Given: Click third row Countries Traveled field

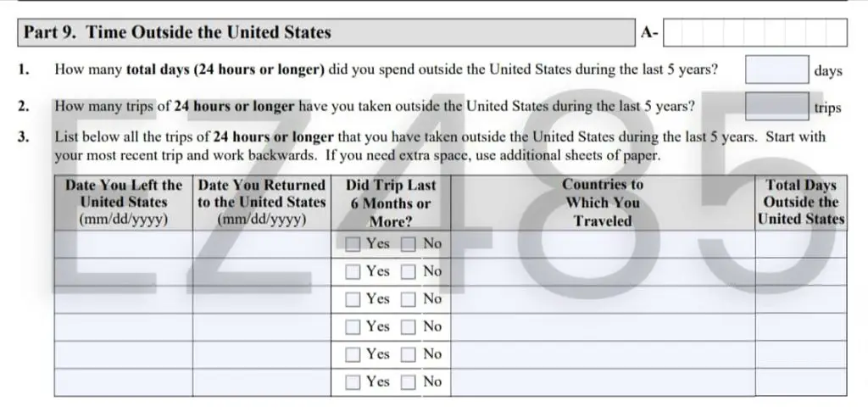Looking at the screenshot, I should 602,299.
